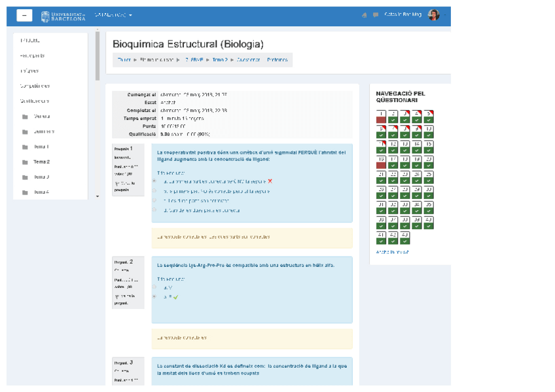Open the Universitat de Barcelona logo
The image size is (555, 392).
[x=63, y=16]
